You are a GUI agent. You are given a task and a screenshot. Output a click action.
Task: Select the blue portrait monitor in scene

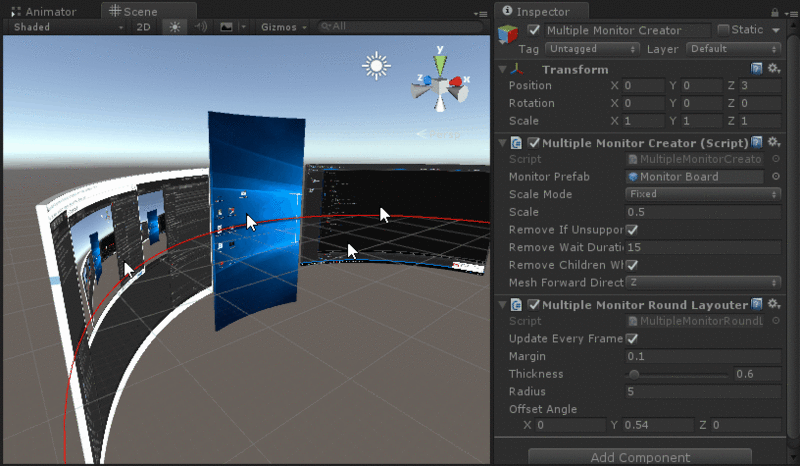(256, 220)
